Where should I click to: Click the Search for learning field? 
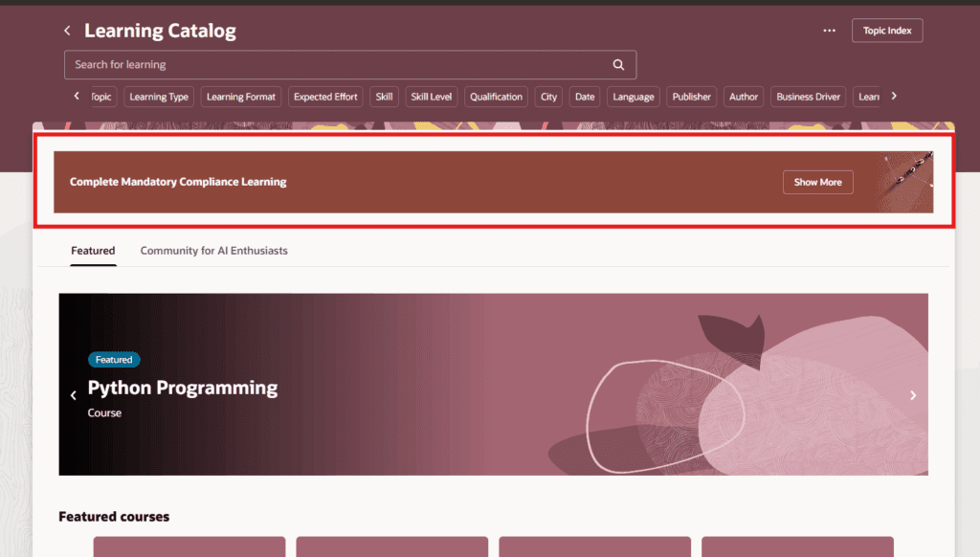335,65
